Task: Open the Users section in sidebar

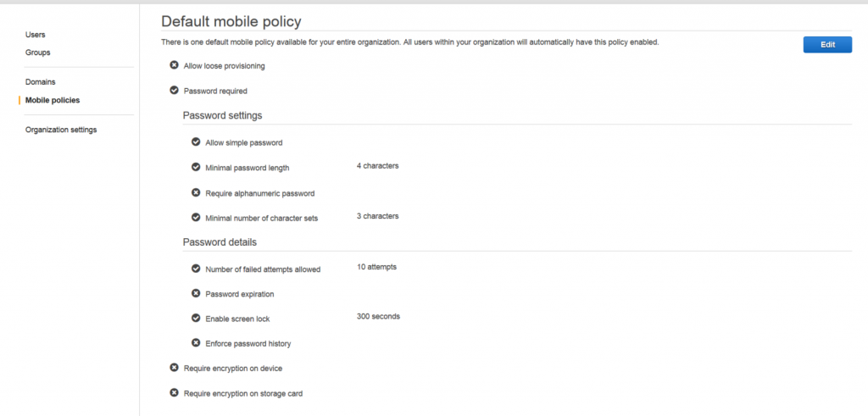Action: click(36, 34)
